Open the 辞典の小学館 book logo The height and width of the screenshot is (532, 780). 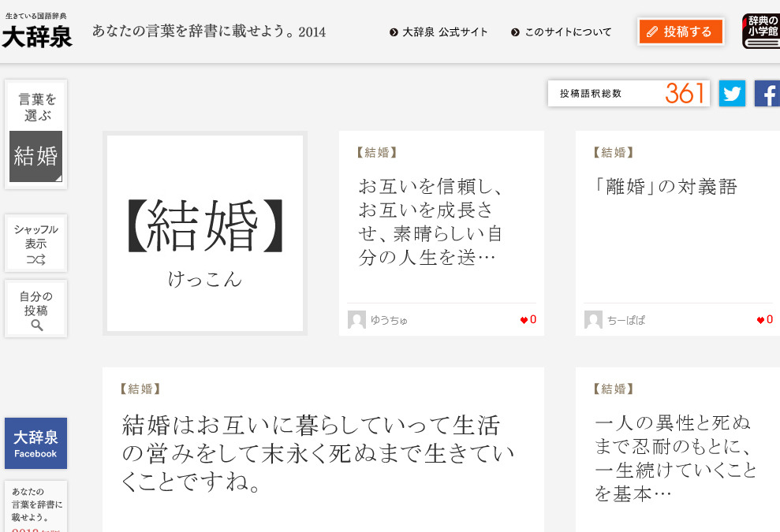click(x=761, y=32)
